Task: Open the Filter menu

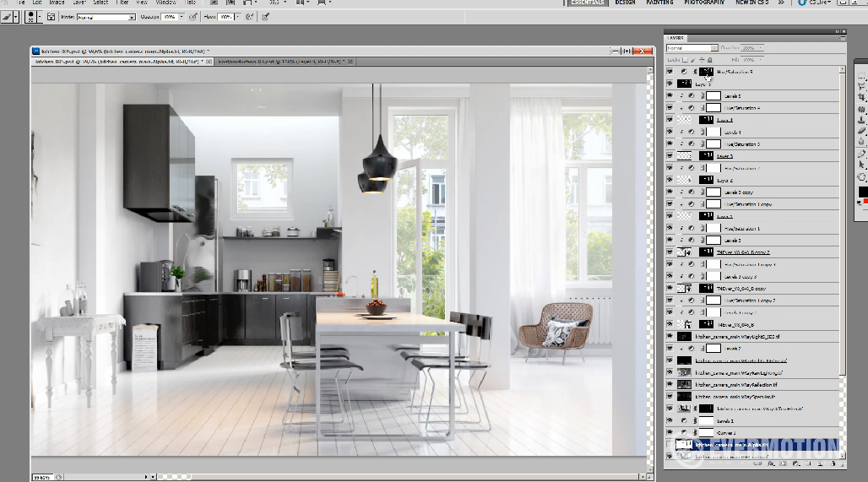Action: 122,3
